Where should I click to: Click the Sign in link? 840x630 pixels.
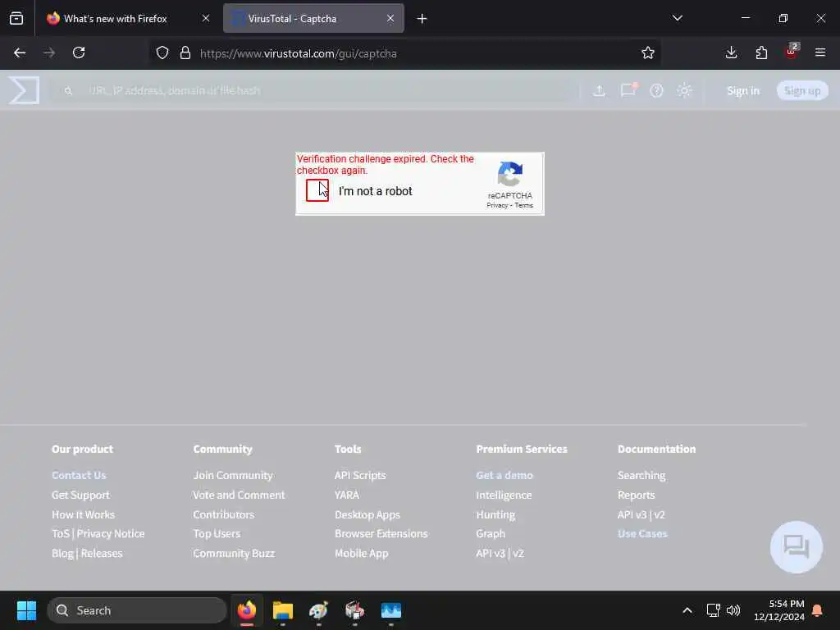[743, 90]
